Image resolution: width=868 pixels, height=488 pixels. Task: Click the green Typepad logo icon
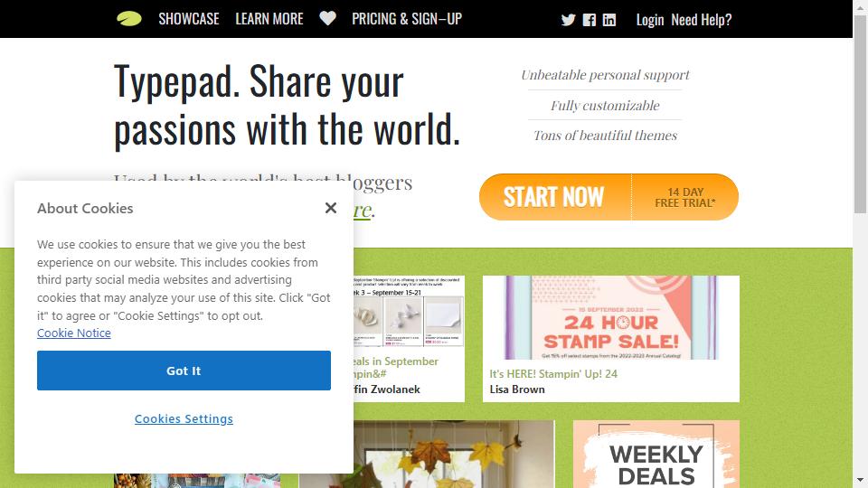[x=129, y=19]
